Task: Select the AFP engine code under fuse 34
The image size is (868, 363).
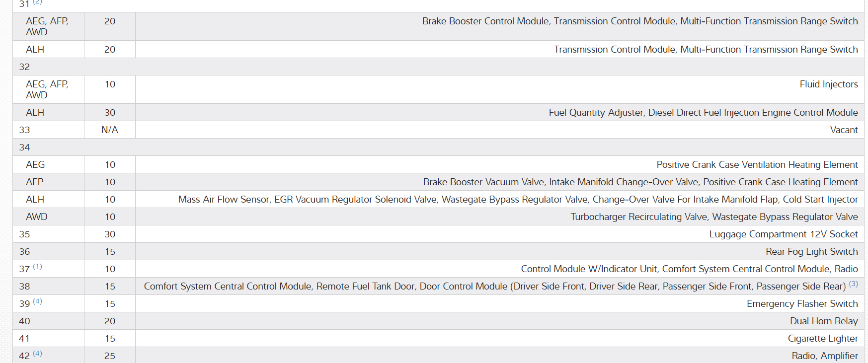Action: point(35,182)
